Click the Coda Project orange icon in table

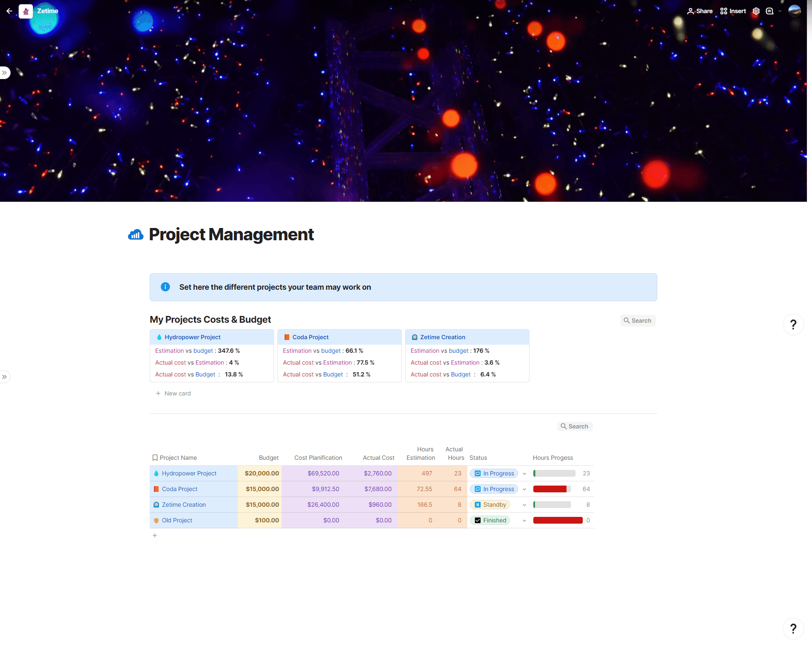click(156, 489)
